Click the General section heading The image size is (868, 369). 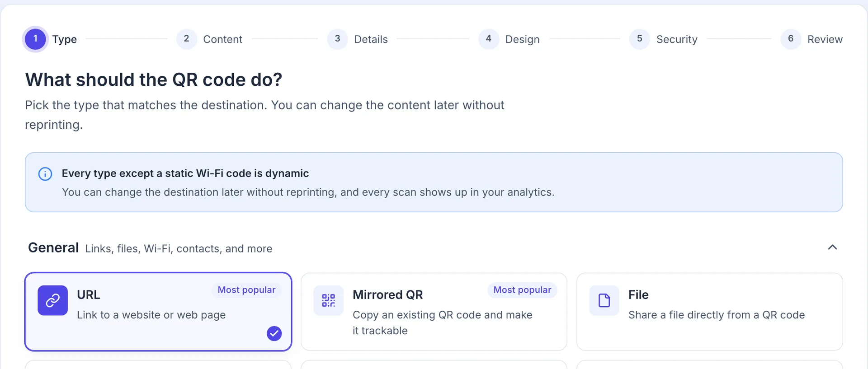click(x=53, y=248)
